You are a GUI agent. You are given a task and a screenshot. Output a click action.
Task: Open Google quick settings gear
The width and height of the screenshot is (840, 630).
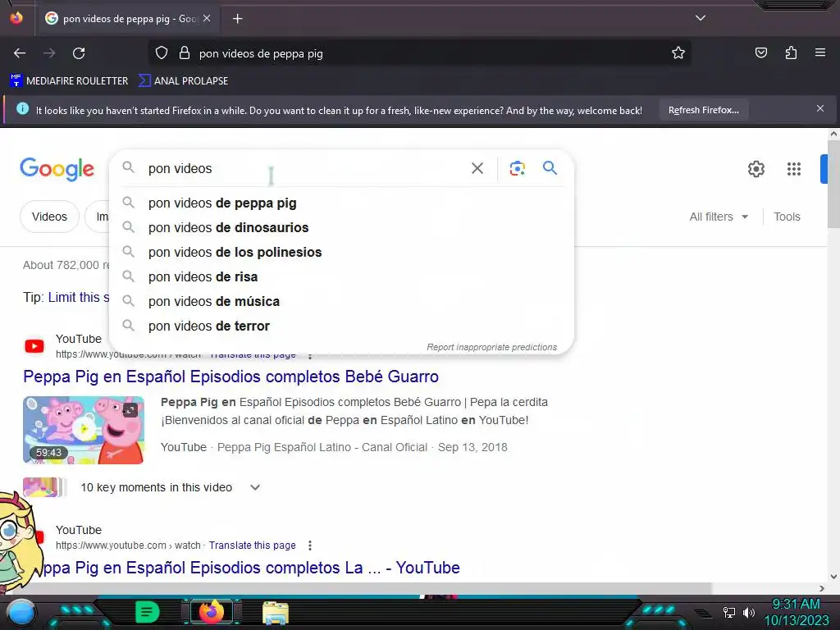(756, 169)
